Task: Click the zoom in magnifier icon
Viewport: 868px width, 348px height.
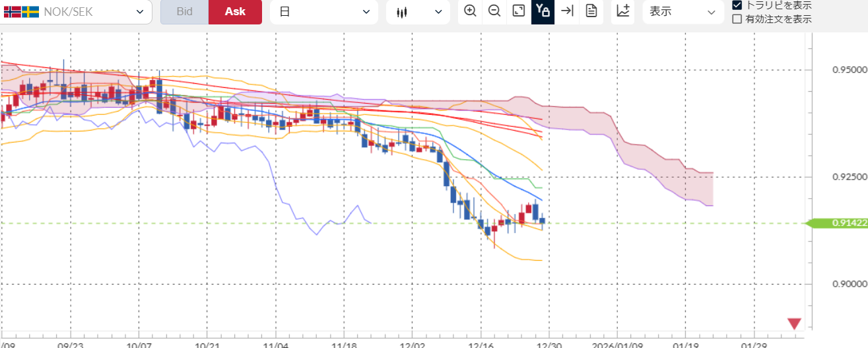Action: click(470, 11)
